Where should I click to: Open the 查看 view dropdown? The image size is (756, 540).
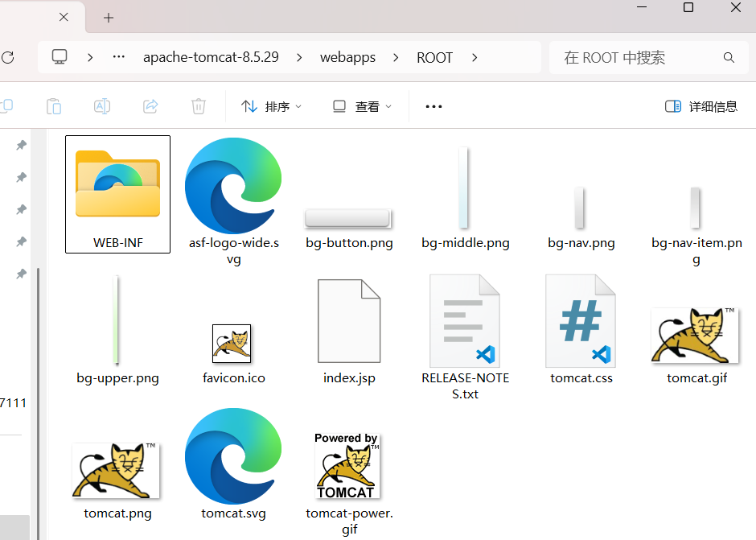(x=362, y=107)
